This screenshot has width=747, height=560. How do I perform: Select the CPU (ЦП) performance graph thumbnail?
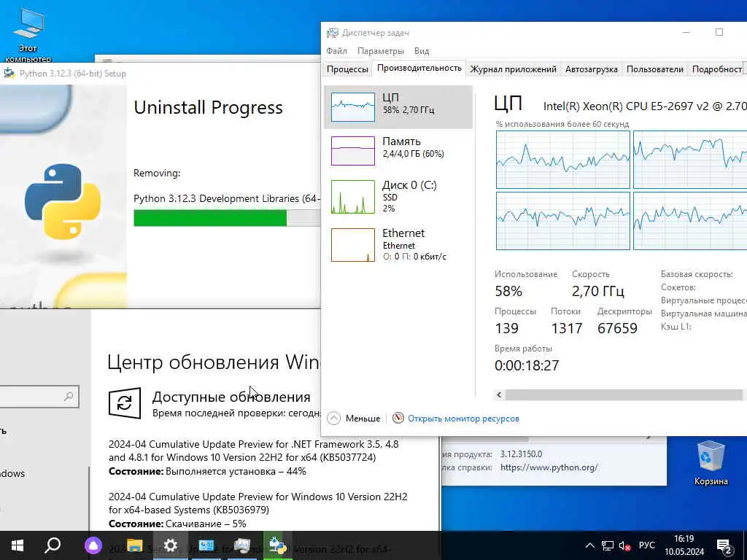point(352,107)
